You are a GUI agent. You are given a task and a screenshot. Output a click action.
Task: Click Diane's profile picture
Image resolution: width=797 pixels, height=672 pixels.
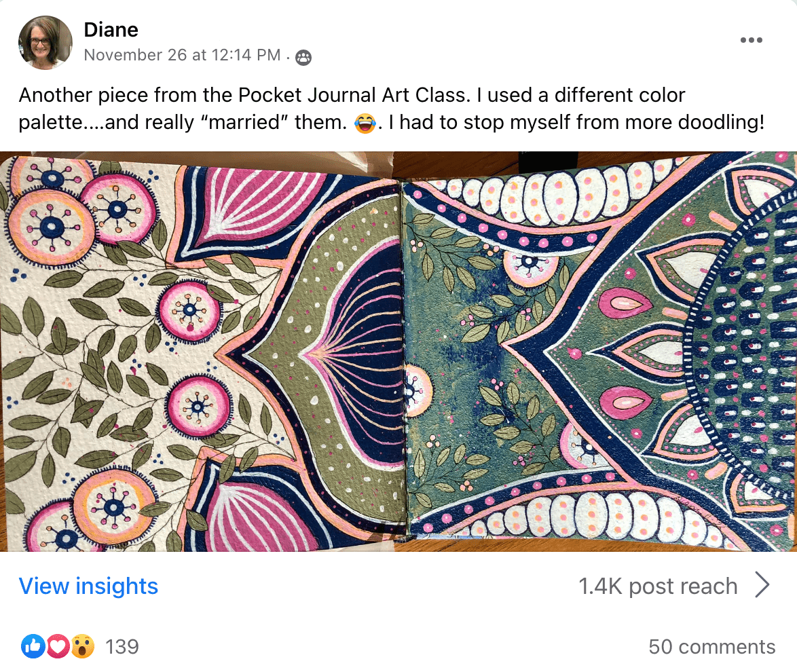pos(45,42)
